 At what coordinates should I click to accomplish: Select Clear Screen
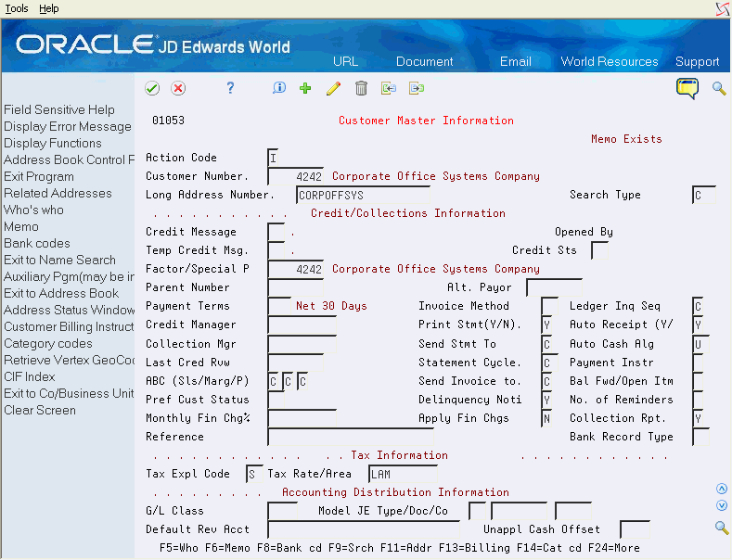point(40,410)
